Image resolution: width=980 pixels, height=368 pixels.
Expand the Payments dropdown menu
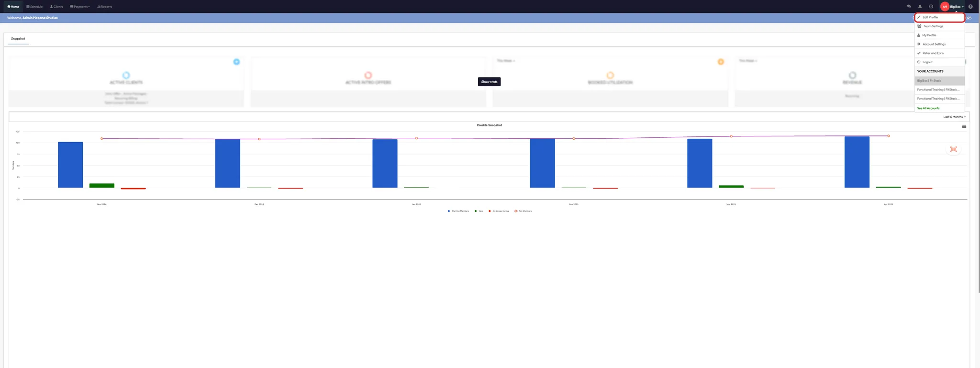coord(80,7)
